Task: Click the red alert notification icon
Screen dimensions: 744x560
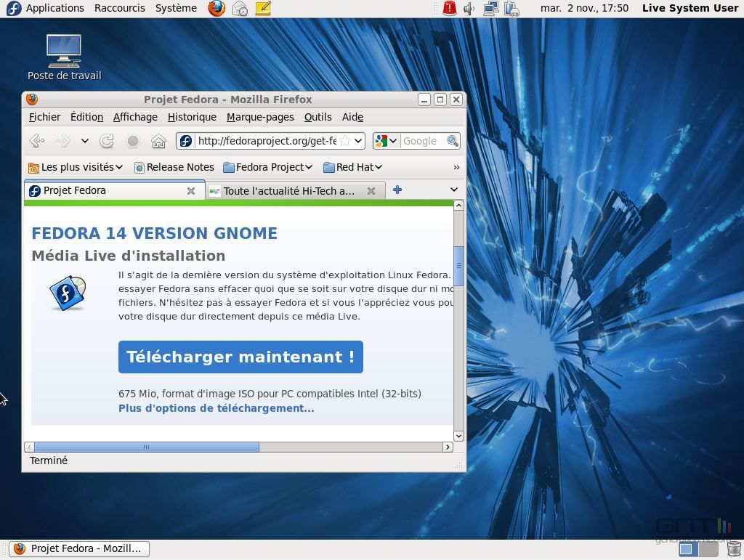Action: coord(449,8)
